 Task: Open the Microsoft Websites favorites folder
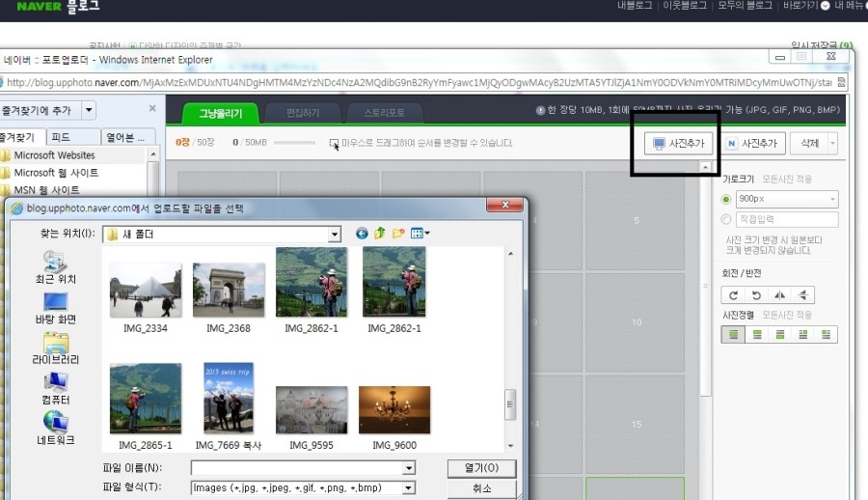click(x=54, y=155)
